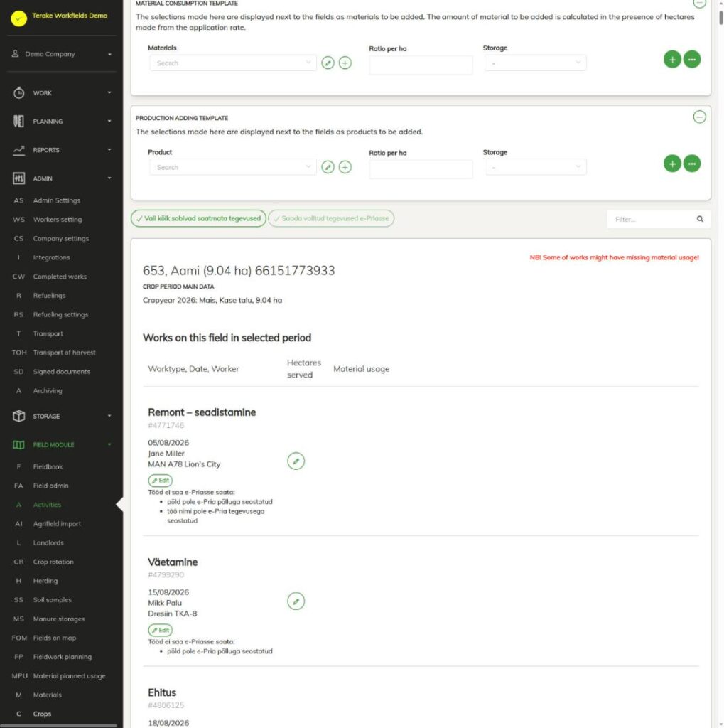Screen dimensions: 724x728
Task: Collapse the Field Module section
Action: point(61,445)
